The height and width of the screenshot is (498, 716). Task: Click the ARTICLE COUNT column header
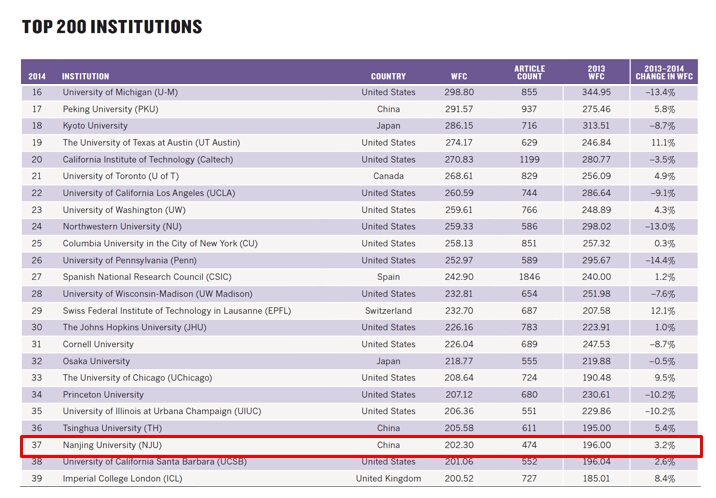click(529, 72)
